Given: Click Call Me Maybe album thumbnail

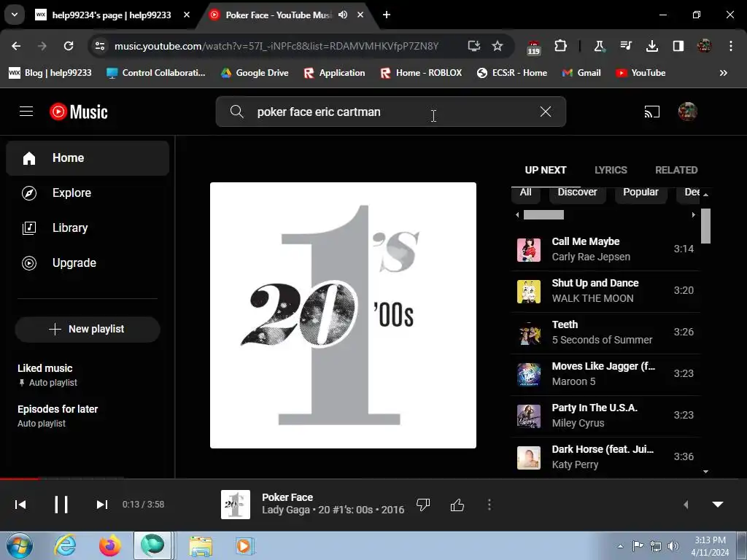Looking at the screenshot, I should [x=529, y=250].
